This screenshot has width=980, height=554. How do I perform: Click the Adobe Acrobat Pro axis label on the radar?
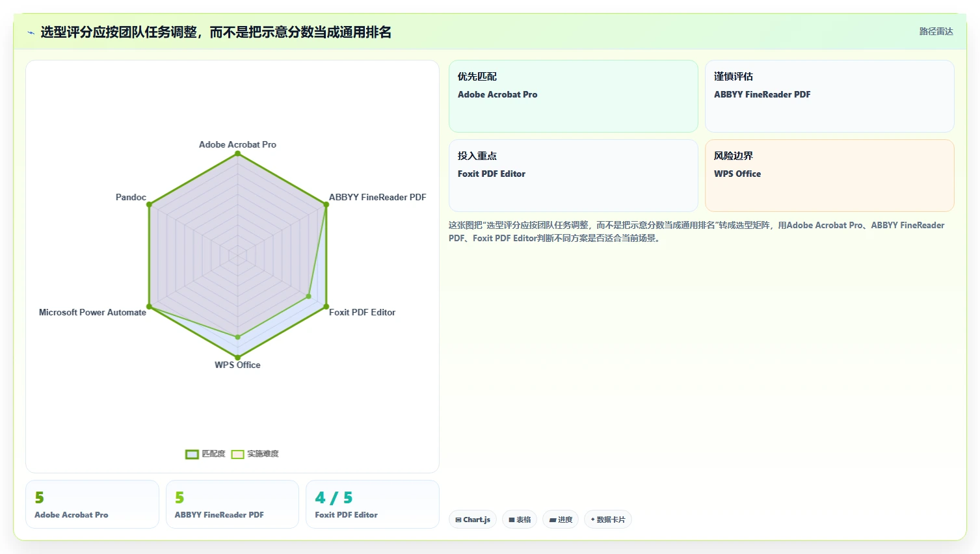pos(237,144)
